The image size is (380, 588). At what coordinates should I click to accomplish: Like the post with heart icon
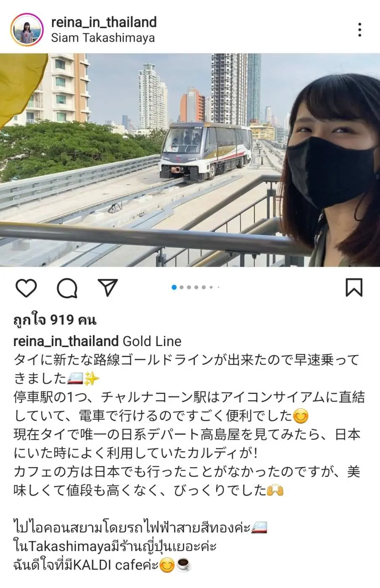pos(26,288)
